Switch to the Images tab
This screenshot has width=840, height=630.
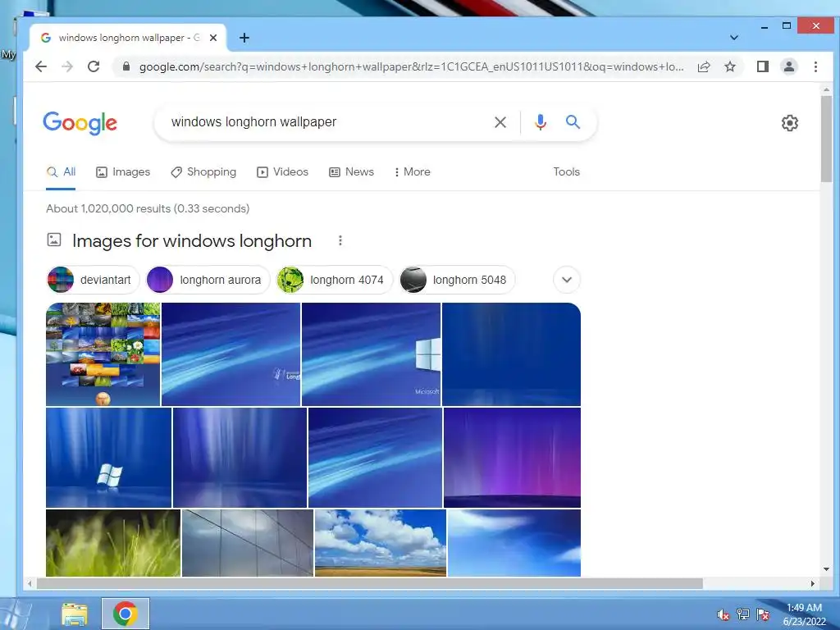pos(123,172)
